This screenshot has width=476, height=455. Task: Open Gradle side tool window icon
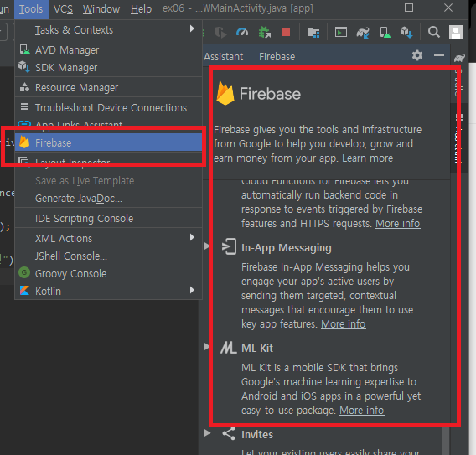point(459,57)
